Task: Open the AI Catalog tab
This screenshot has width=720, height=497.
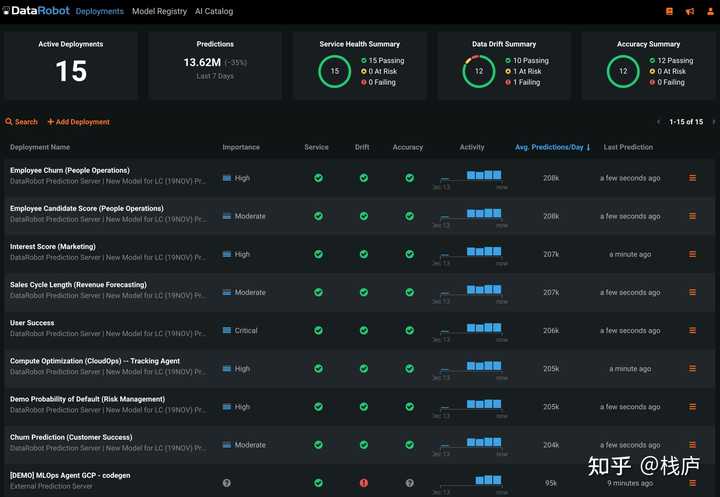Action: tap(214, 11)
